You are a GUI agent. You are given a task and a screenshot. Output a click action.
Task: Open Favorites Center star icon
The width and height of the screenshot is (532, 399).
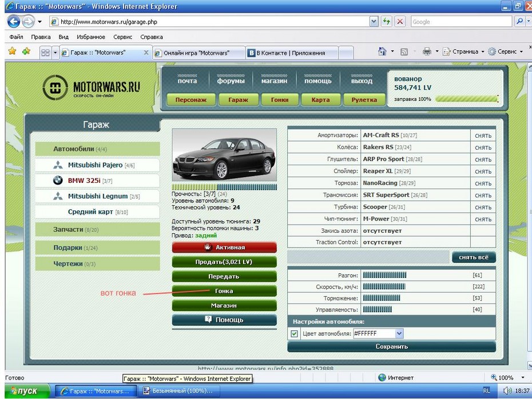[x=12, y=51]
